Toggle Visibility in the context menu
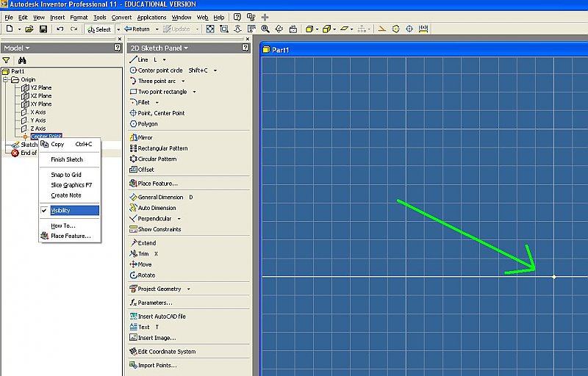The width and height of the screenshot is (588, 376). click(x=60, y=211)
